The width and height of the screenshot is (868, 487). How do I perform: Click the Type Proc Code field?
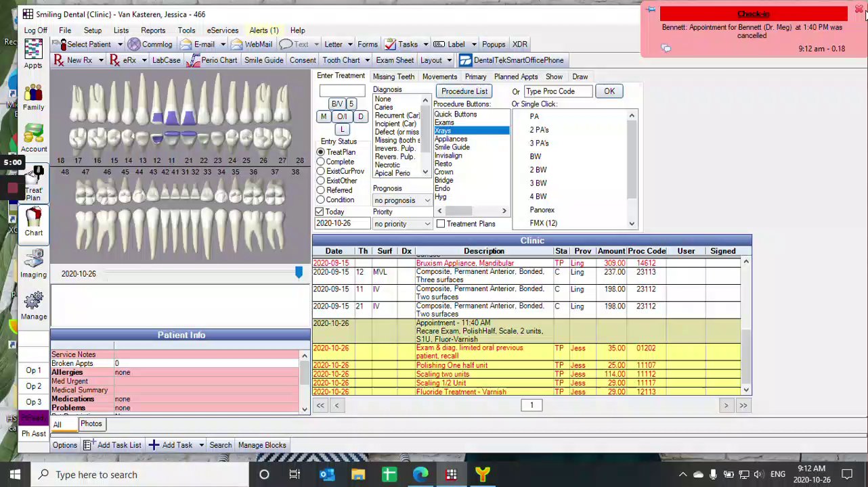coord(558,91)
